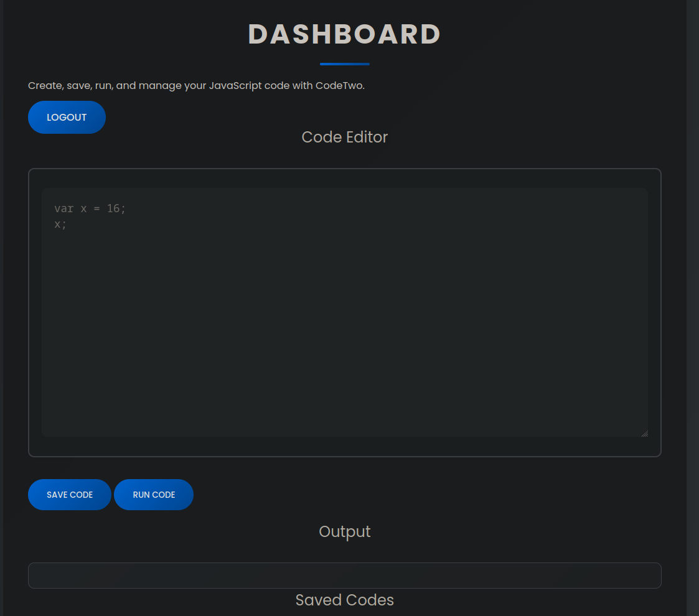Click the page's right edge scrollbar strip
This screenshot has width=699, height=616.
click(692, 311)
